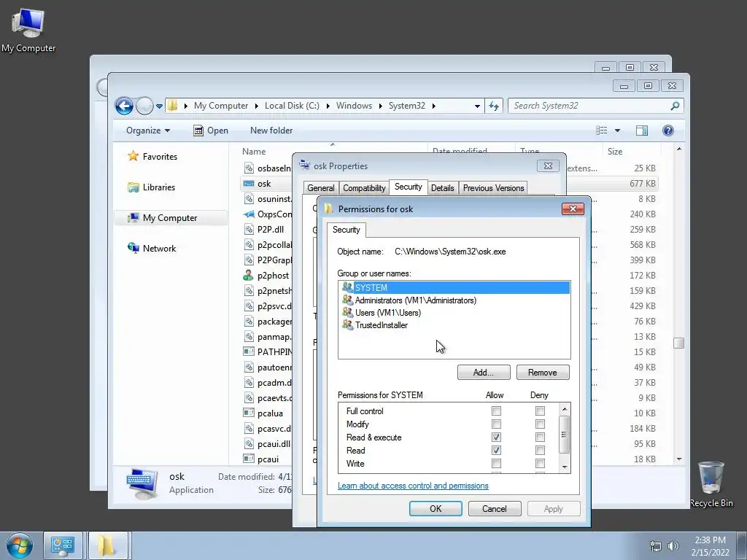Select the p2phost file icon

click(x=248, y=275)
